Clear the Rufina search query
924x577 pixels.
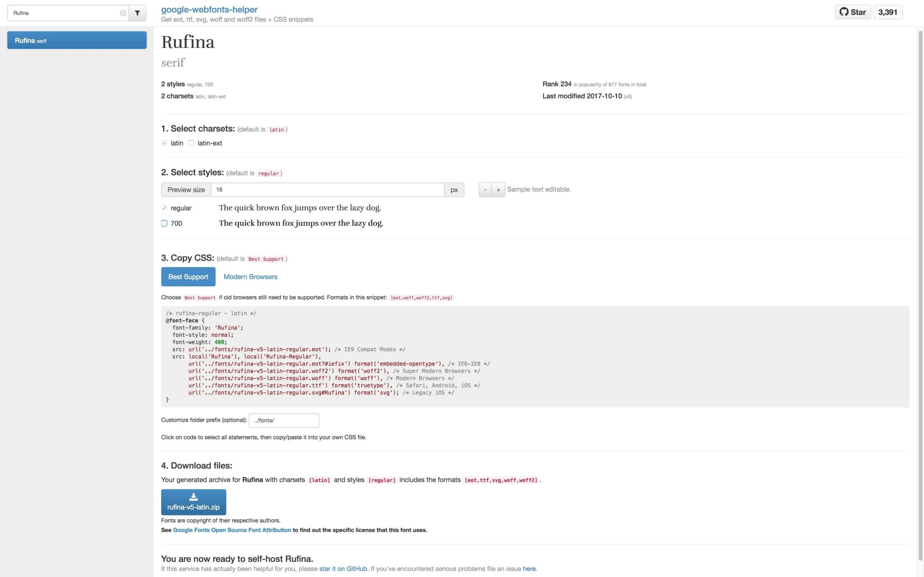click(x=123, y=13)
